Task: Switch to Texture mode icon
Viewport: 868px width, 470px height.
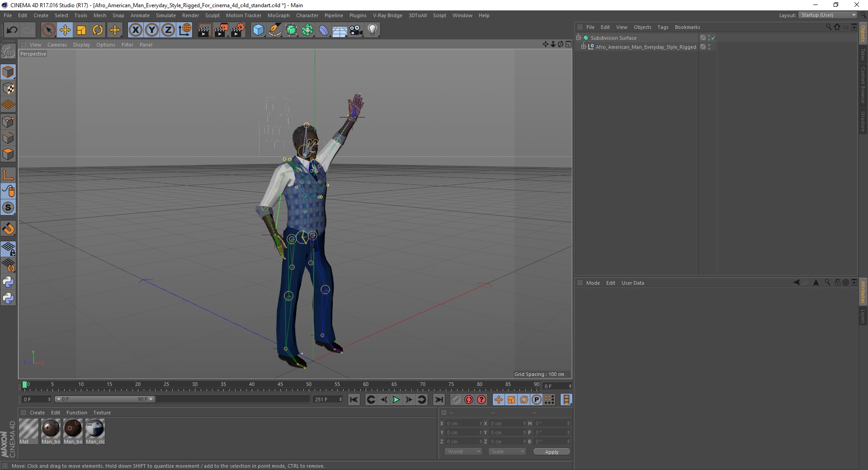Action: [8, 89]
